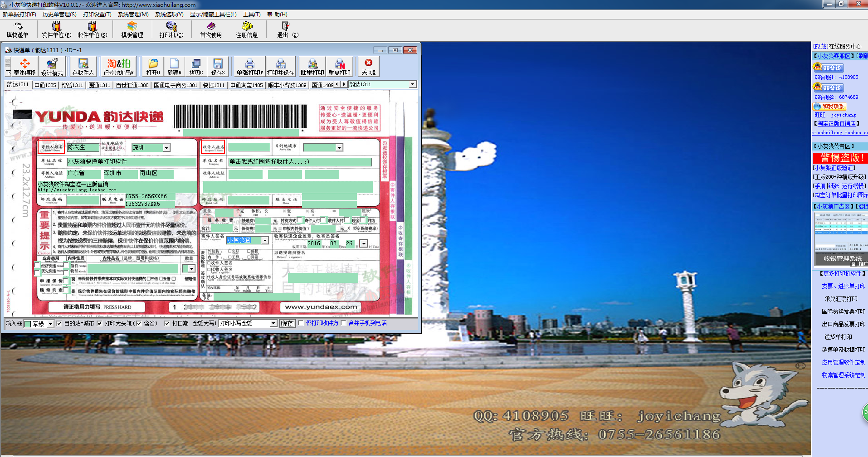The height and width of the screenshot is (457, 868).
Task: Uncheck the 打日期 print date checkbox
Action: coord(167,323)
